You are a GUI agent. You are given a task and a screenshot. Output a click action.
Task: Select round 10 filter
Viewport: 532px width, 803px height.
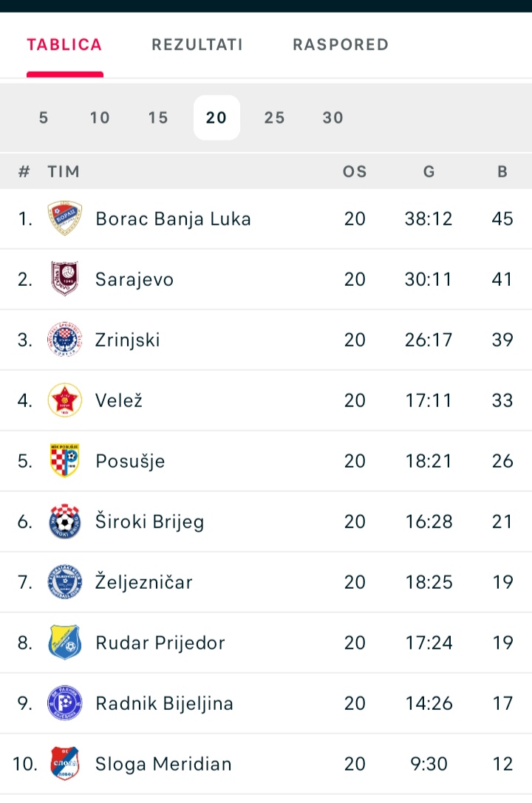point(100,117)
